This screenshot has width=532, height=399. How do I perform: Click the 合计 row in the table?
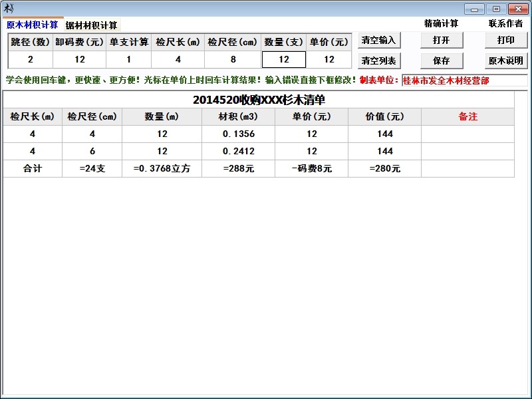[31, 170]
